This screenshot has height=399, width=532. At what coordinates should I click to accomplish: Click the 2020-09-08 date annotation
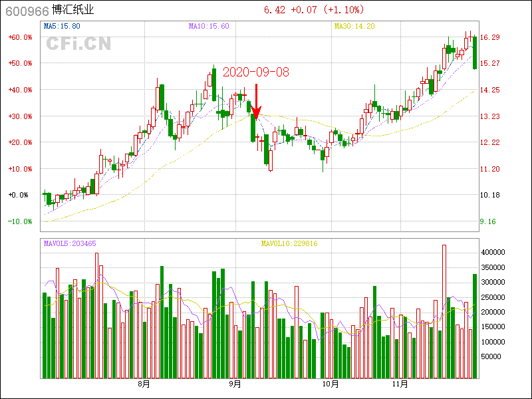[x=256, y=72]
